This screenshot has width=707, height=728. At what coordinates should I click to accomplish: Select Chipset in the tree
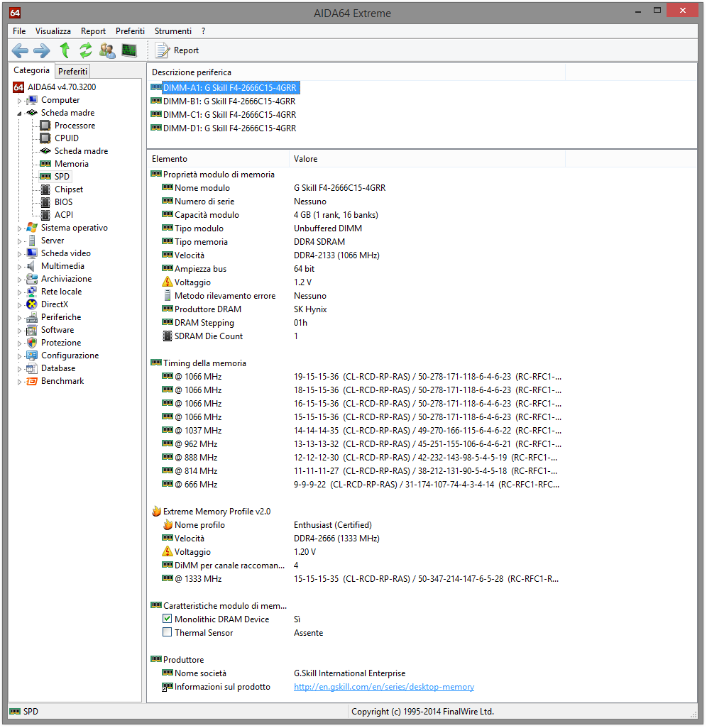(x=69, y=189)
